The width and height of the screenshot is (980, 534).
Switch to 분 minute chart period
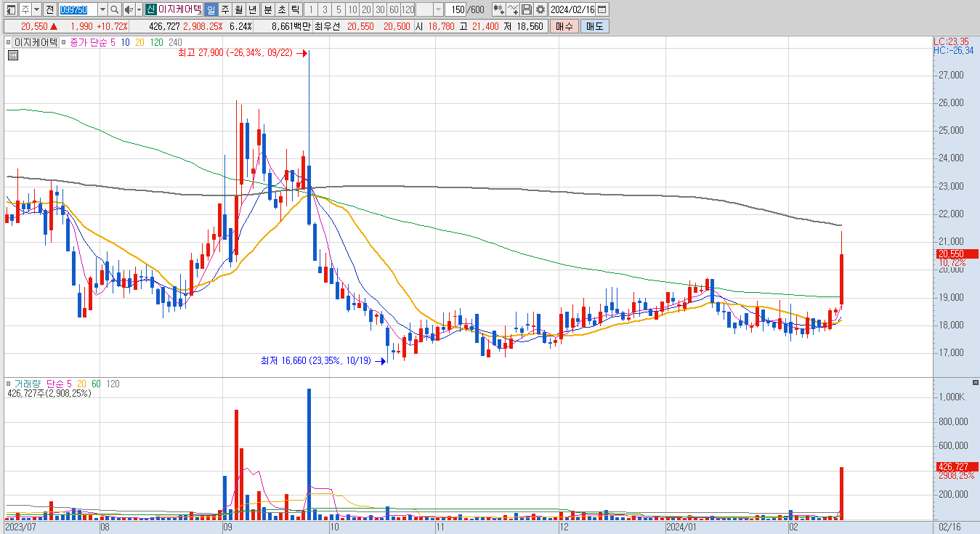point(267,9)
